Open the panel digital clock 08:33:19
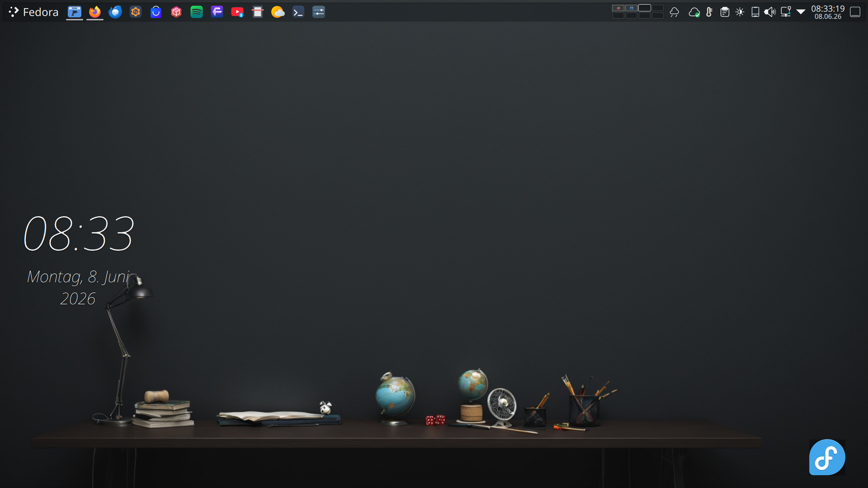The image size is (868, 488). tap(828, 12)
